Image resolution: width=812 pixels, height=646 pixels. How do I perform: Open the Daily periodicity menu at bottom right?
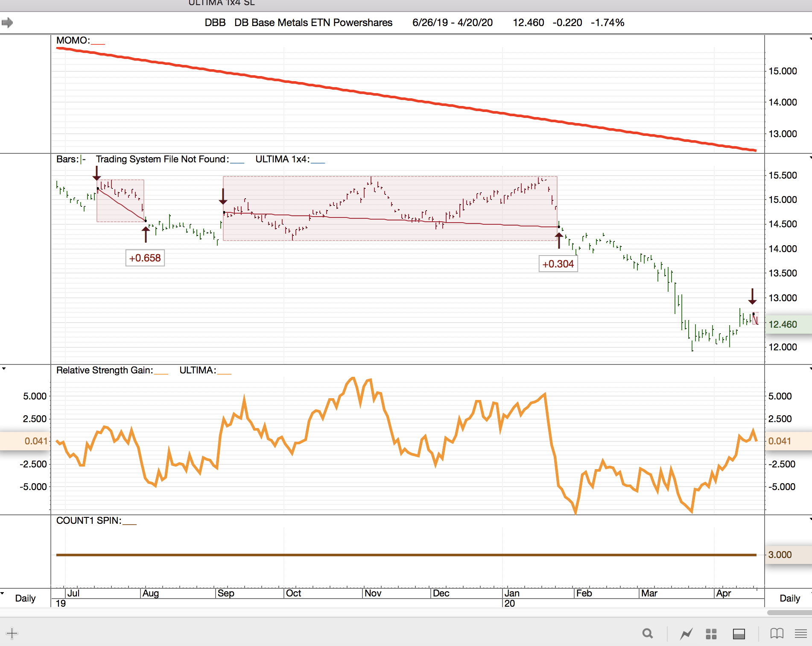(x=790, y=598)
